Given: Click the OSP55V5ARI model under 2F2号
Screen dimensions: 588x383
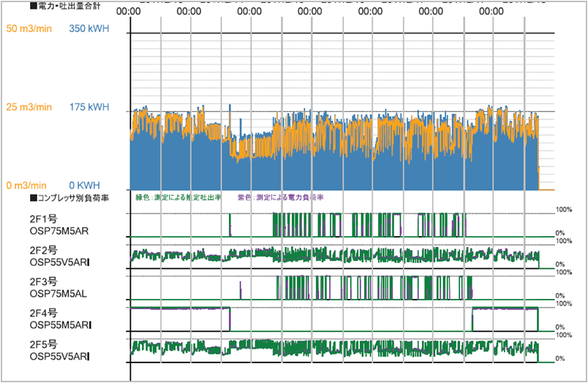Looking at the screenshot, I should pos(60,262).
